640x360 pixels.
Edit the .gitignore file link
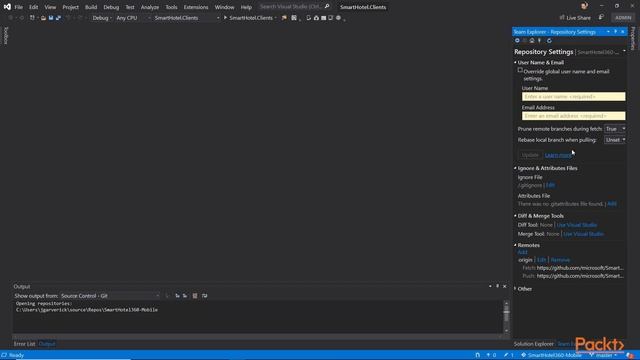click(x=550, y=185)
